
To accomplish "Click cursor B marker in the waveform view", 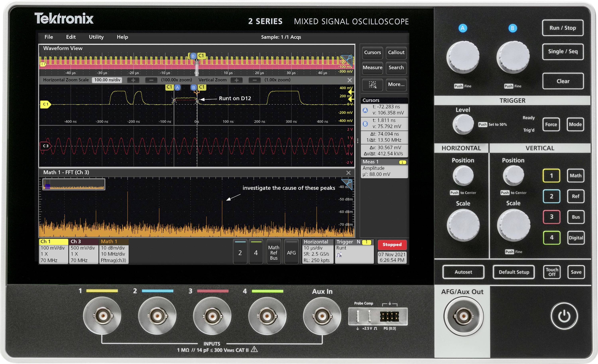I will 193,87.
